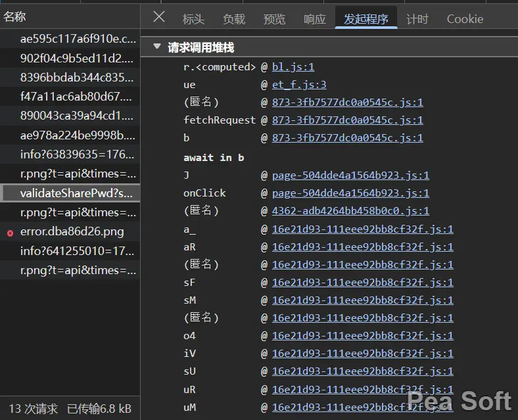Select request 902f04c9b5ed11d2....
The height and width of the screenshot is (420, 518).
tap(70, 58)
